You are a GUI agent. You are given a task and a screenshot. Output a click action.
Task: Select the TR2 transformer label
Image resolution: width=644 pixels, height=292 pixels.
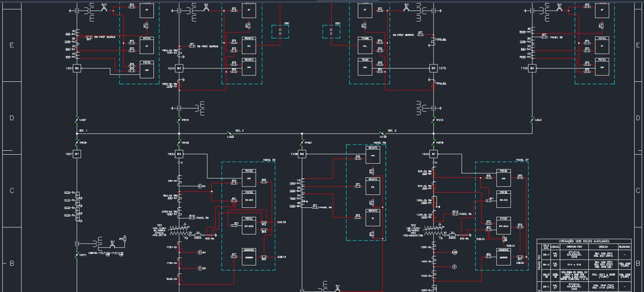click(413, 226)
